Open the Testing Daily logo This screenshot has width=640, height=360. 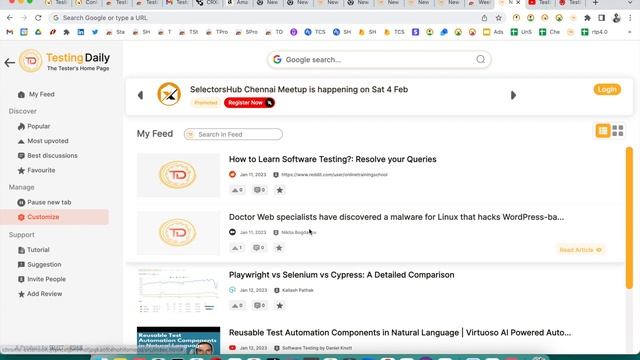(x=65, y=61)
